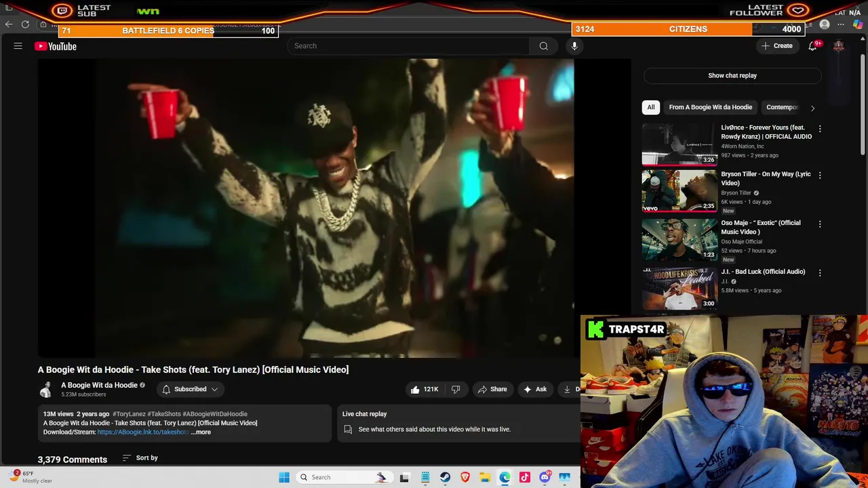Select the All filter chip
The image size is (868, 488).
[x=650, y=107]
